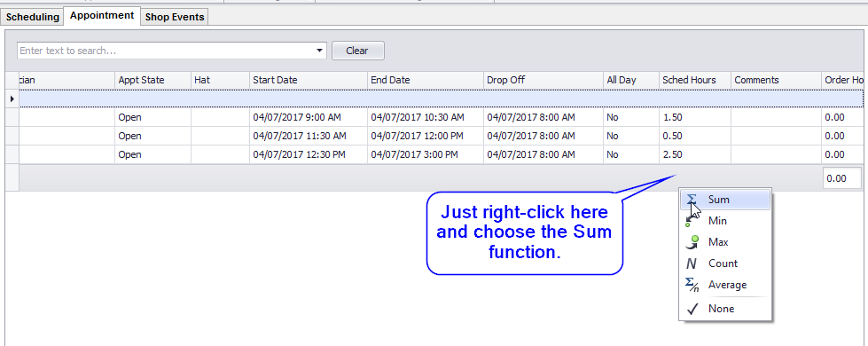Viewport: 868px width, 346px height.
Task: Click the 0.00 footer total cell
Action: pos(841,178)
